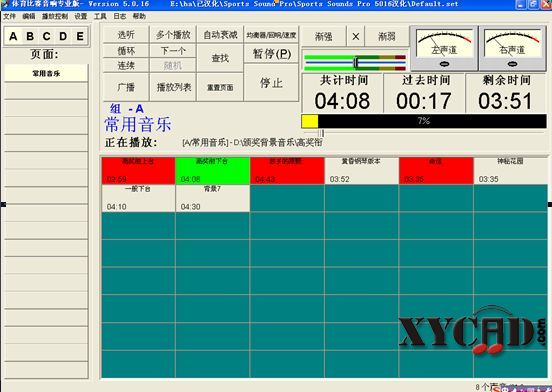Screen dimensions: 552x392
Task: Click the X button between 渐强 and 渐弱
Action: [356, 36]
